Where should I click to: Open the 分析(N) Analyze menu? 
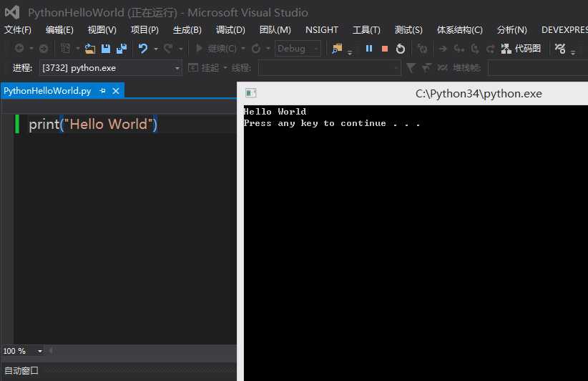[x=512, y=29]
